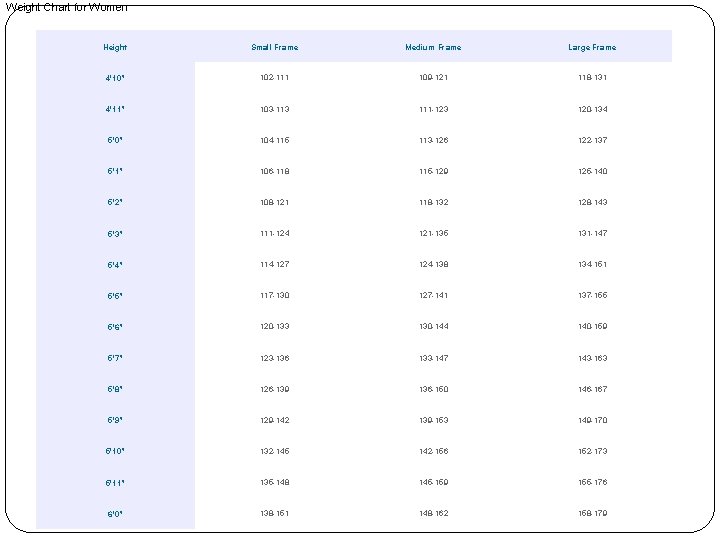Select the 5'5" height row label
This screenshot has height=540, width=720.
[115, 296]
